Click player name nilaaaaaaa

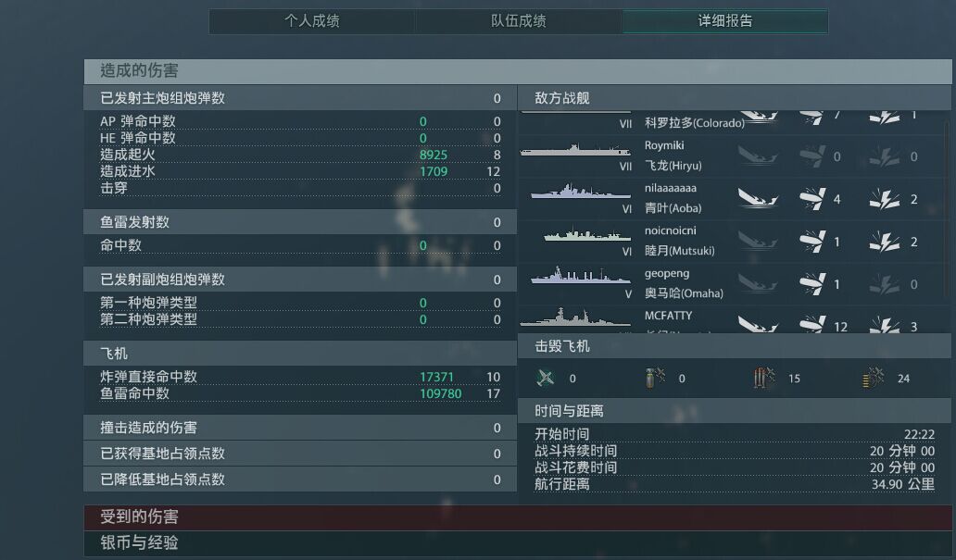[x=670, y=188]
